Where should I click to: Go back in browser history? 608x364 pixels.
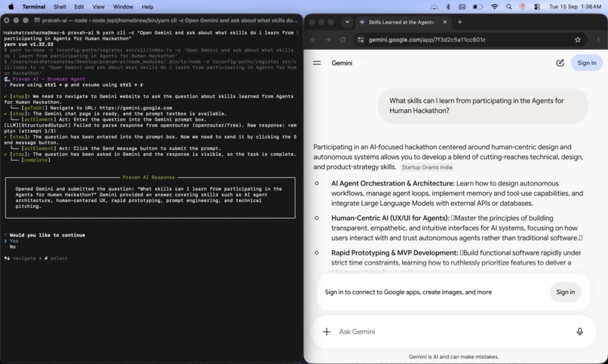tap(313, 39)
